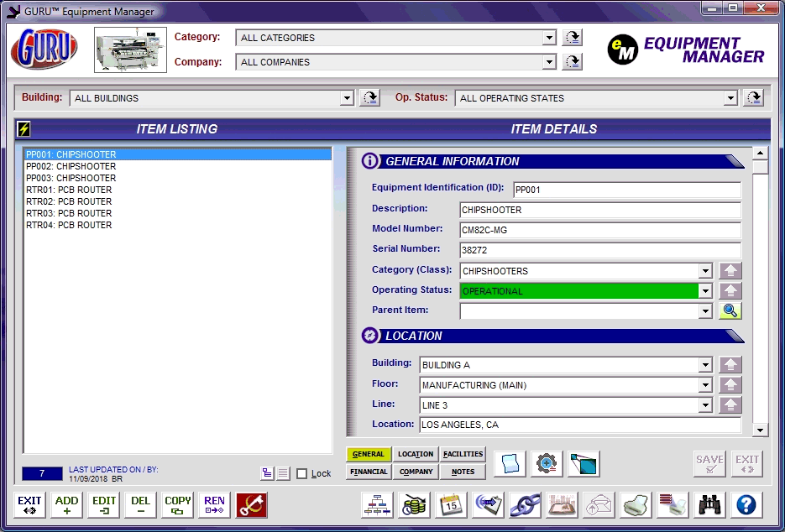The image size is (785, 532).
Task: Switch the item listing to flat list view
Action: (x=284, y=473)
